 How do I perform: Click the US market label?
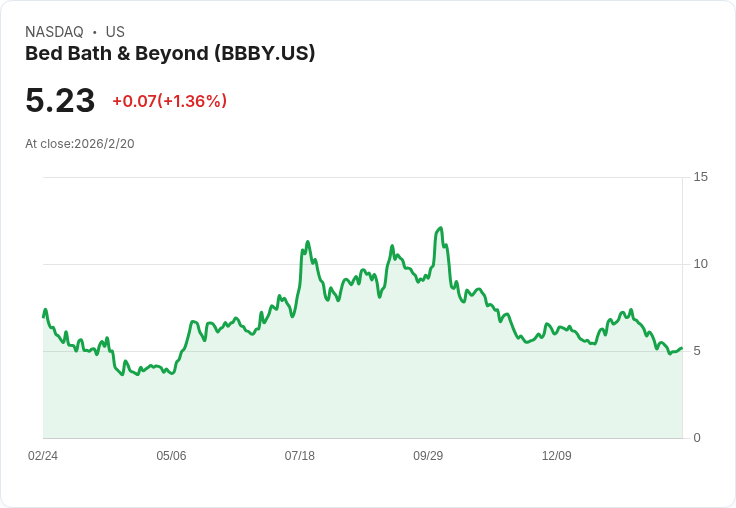coord(115,32)
